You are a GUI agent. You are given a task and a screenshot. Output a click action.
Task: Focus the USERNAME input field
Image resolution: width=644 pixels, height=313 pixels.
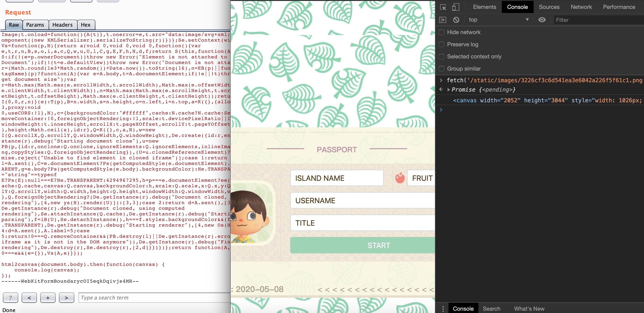point(362,200)
